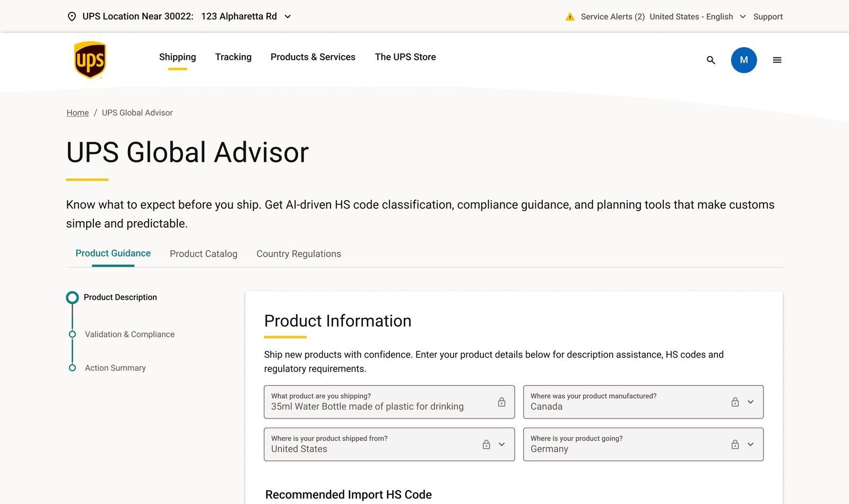The image size is (849, 504).
Task: Click lock icon in product going field
Action: pyautogui.click(x=735, y=444)
